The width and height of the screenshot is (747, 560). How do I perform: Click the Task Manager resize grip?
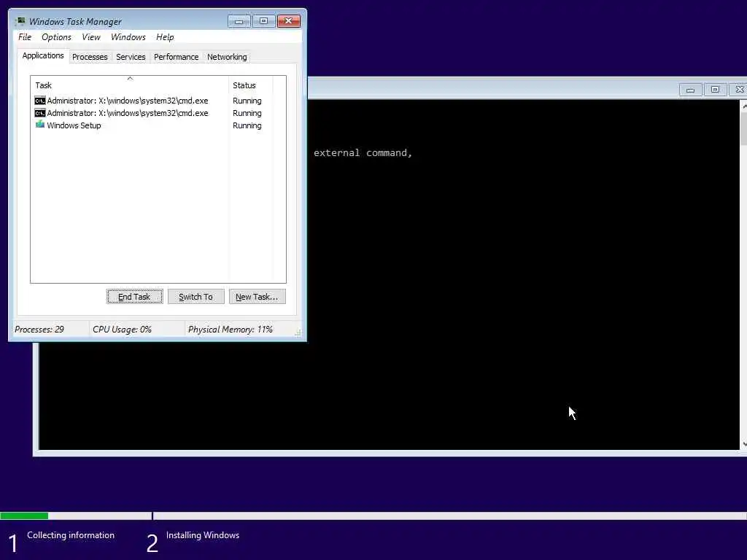(x=298, y=332)
